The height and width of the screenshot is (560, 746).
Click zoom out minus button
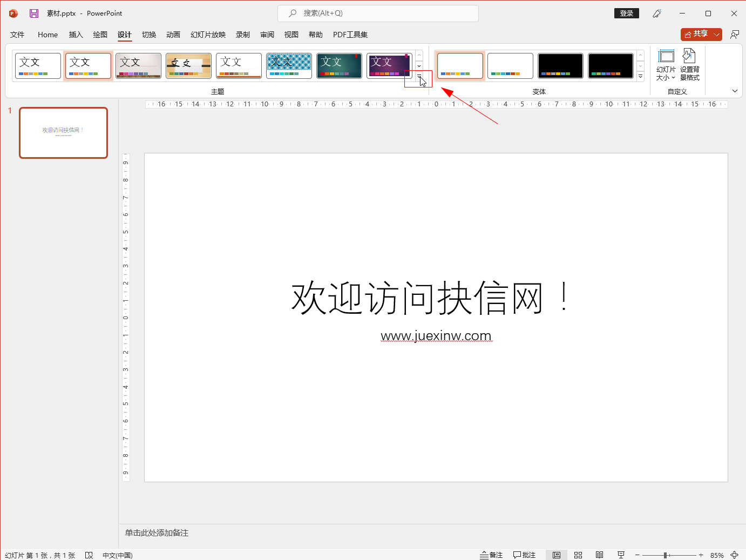click(638, 555)
